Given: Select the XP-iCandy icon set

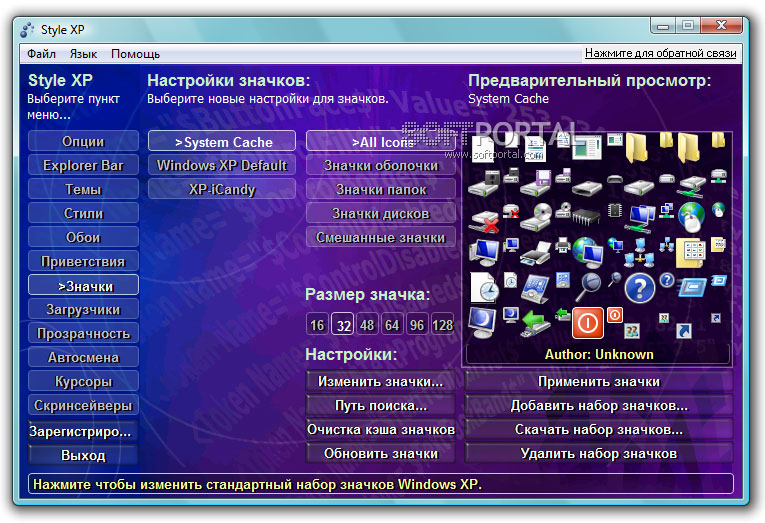Looking at the screenshot, I should [222, 189].
